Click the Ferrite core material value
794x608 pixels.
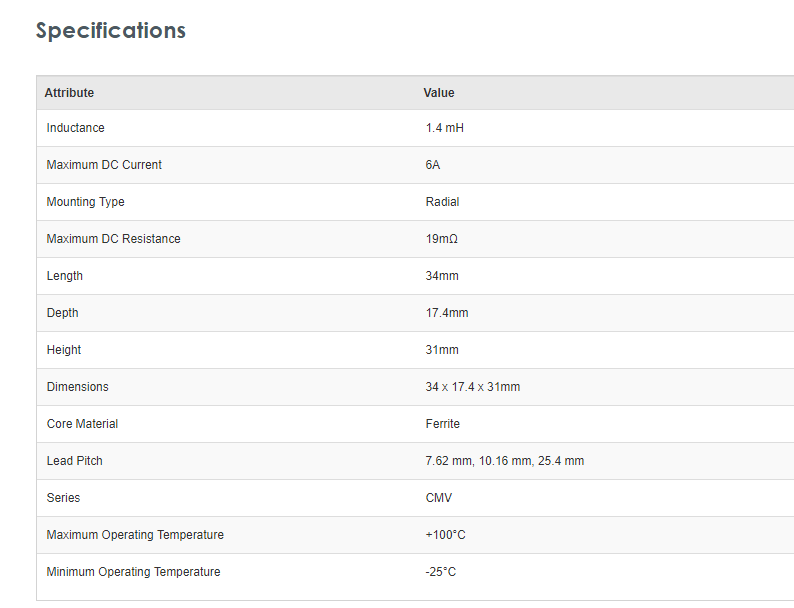pos(442,424)
